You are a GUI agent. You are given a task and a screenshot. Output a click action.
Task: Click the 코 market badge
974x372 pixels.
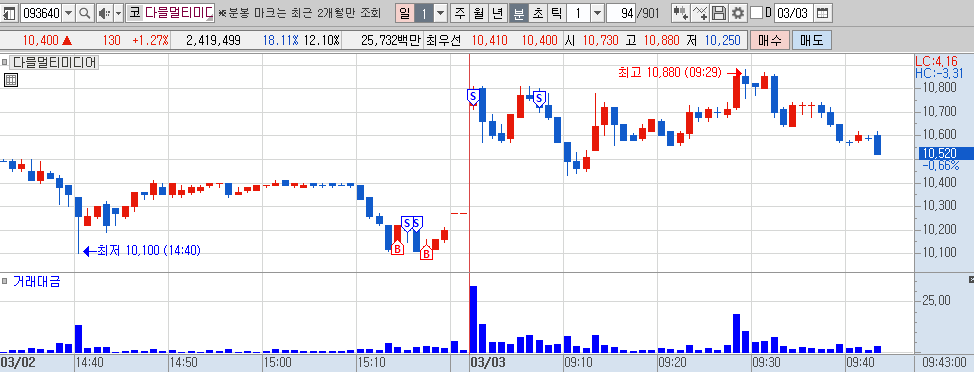click(x=134, y=12)
